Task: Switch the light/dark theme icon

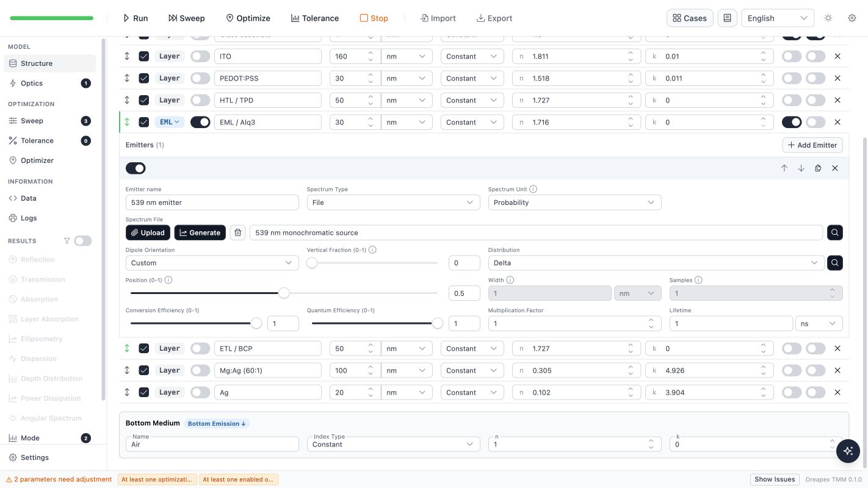Action: (x=828, y=18)
